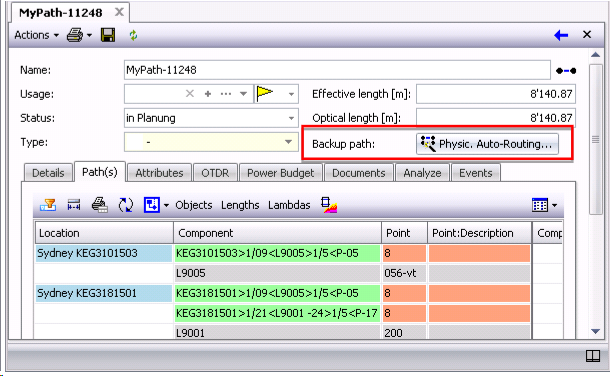This screenshot has height=376, width=610.
Task: Click the path endpoints icon beside Name
Action: tap(566, 71)
